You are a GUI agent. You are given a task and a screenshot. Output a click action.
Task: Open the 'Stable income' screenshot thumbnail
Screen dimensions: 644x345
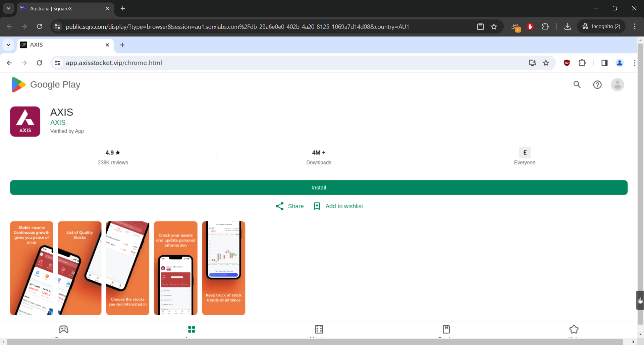[32, 268]
